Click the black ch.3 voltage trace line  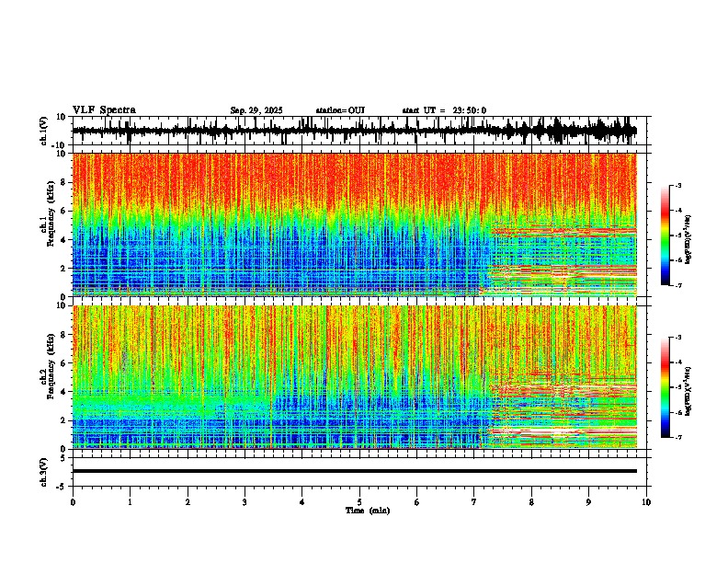[x=355, y=471]
